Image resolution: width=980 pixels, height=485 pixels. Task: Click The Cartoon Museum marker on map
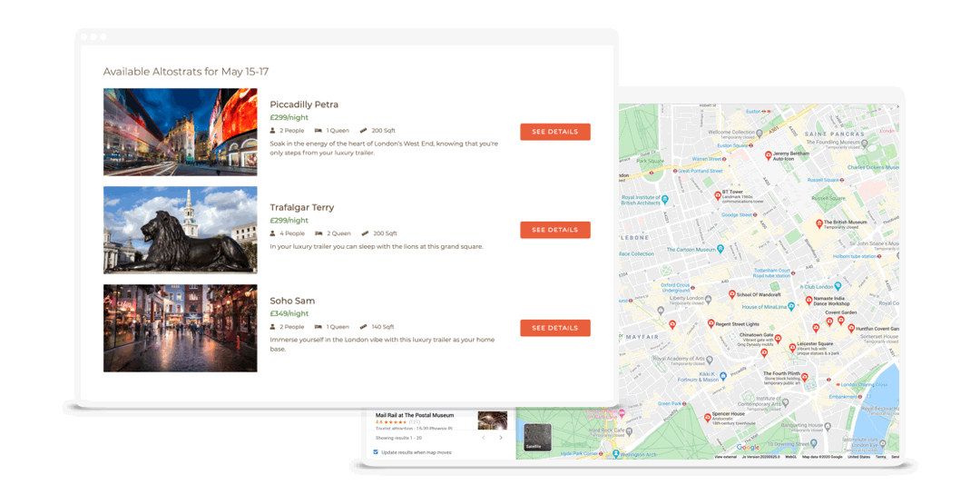720,249
